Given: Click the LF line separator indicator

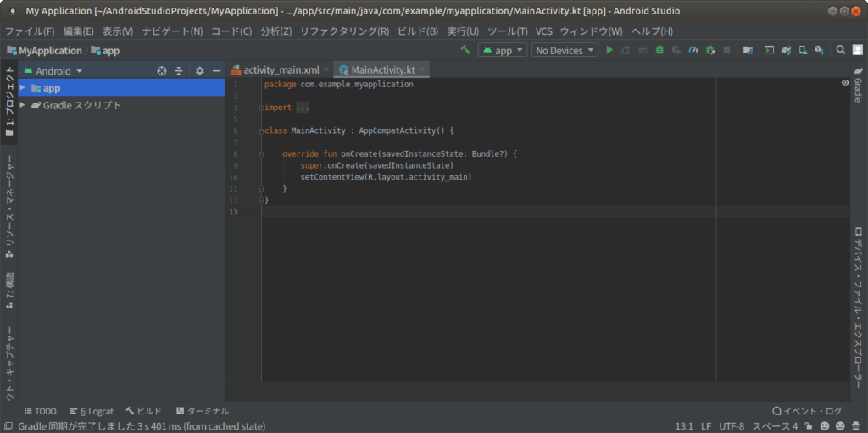Looking at the screenshot, I should pos(706,426).
